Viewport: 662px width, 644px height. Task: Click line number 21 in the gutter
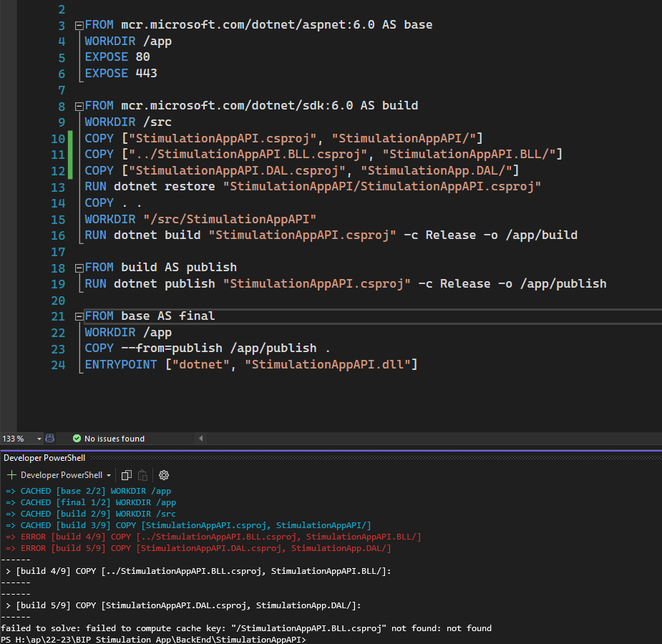coord(58,316)
